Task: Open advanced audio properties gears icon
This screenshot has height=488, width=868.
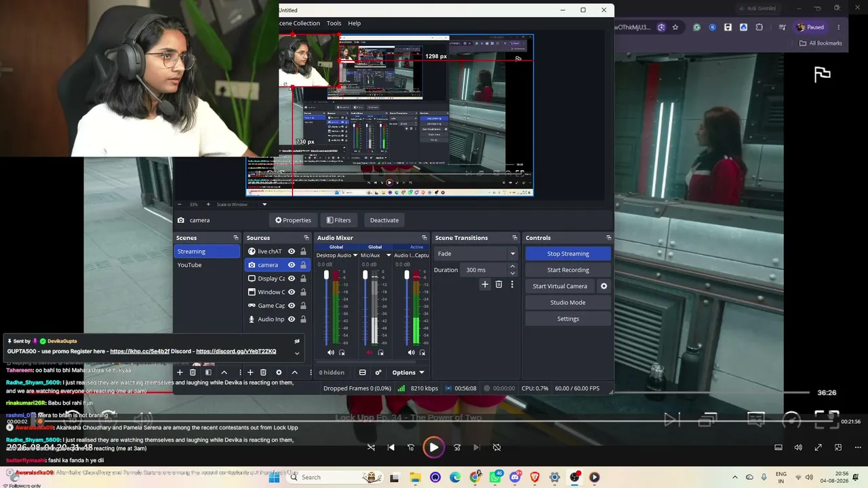Action: click(x=378, y=373)
